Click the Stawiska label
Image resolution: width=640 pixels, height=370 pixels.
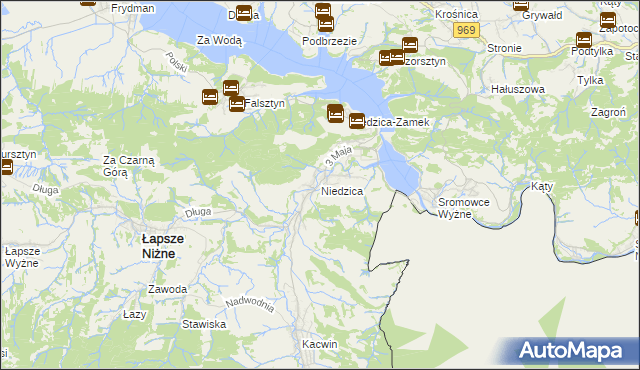(204, 324)
